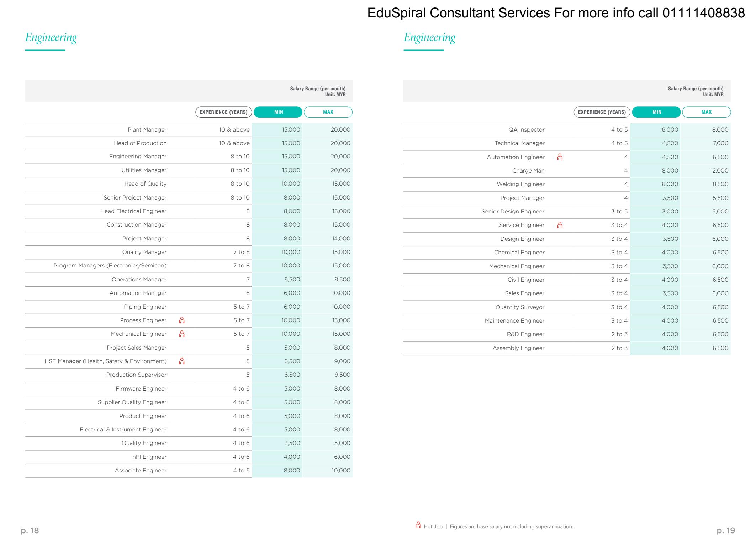The image size is (756, 546).
Task: Click the Plant Manager row label
Action: pos(147,130)
